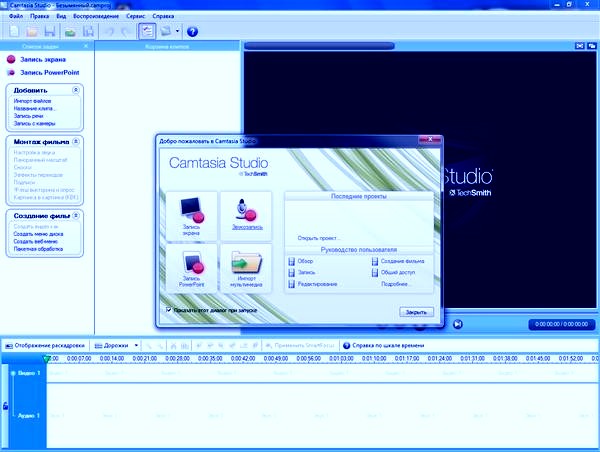The image size is (600, 452).
Task: Collapse the Добавить section
Action: (x=78, y=90)
